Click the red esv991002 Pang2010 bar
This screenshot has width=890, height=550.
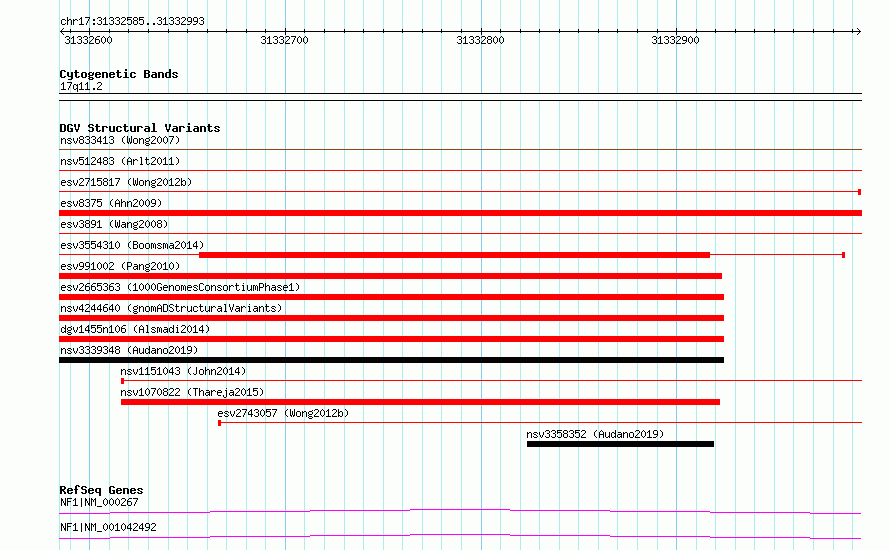[391, 276]
